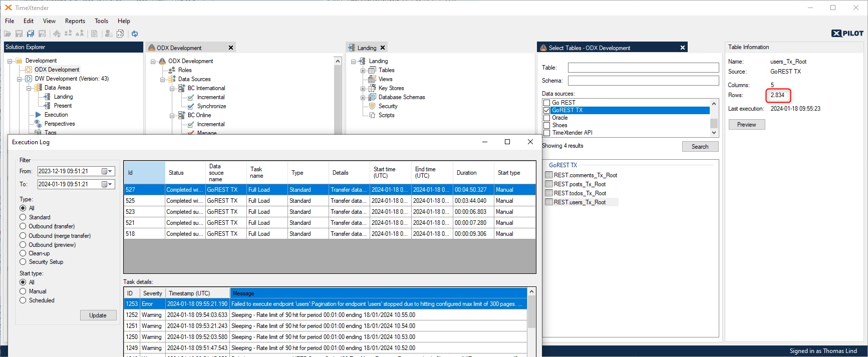This screenshot has height=357, width=868.
Task: Click the Preview button in Table Information
Action: (x=747, y=125)
